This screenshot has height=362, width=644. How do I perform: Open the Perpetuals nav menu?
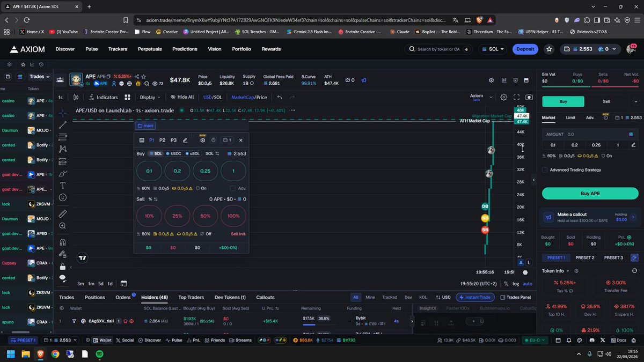point(150,49)
